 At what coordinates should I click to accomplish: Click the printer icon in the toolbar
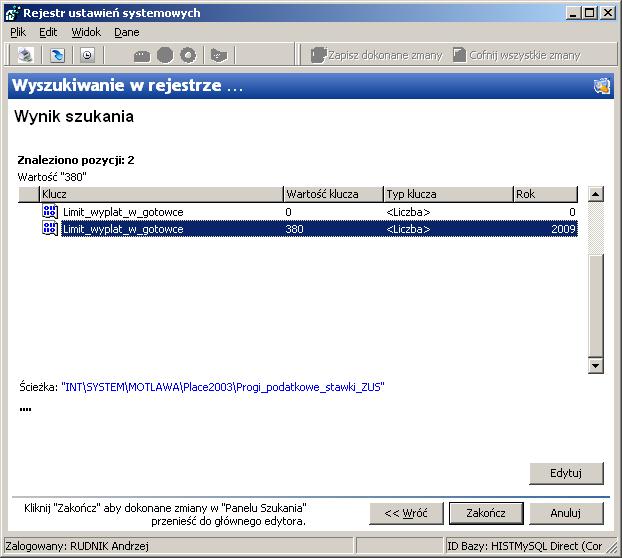(26, 55)
